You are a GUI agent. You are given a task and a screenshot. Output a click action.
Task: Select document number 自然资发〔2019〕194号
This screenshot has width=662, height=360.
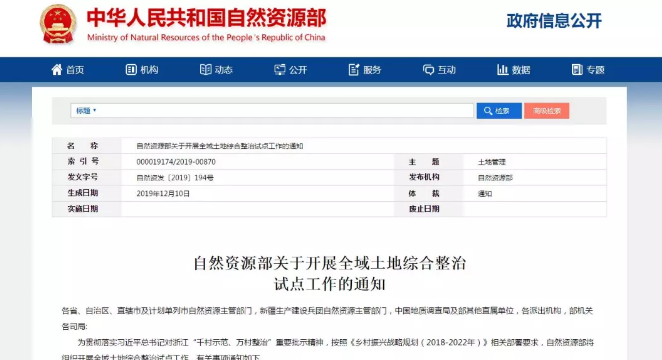click(175, 178)
